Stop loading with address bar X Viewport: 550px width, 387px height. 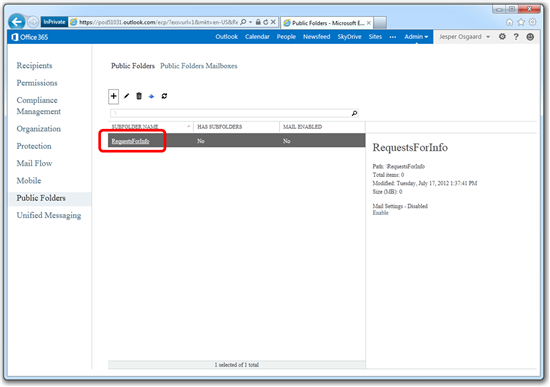(273, 22)
